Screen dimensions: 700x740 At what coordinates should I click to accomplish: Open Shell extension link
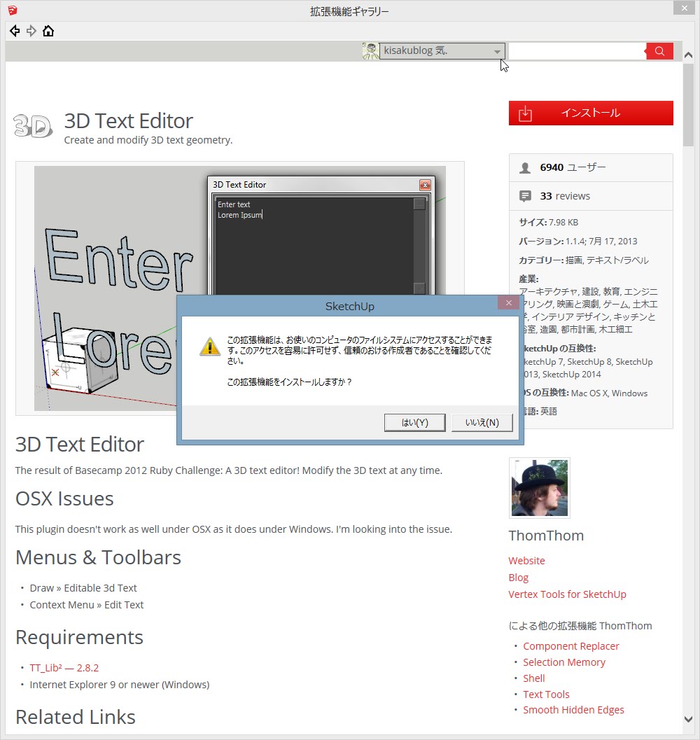pyautogui.click(x=534, y=678)
